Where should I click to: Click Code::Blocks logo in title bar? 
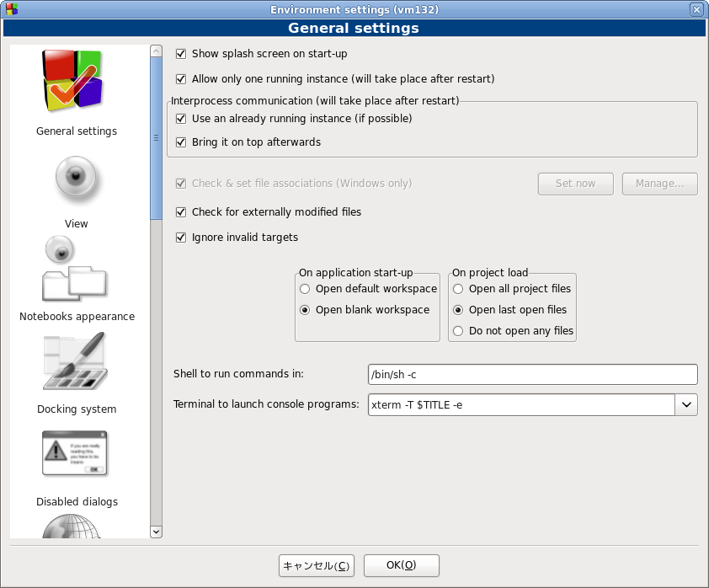click(x=12, y=9)
